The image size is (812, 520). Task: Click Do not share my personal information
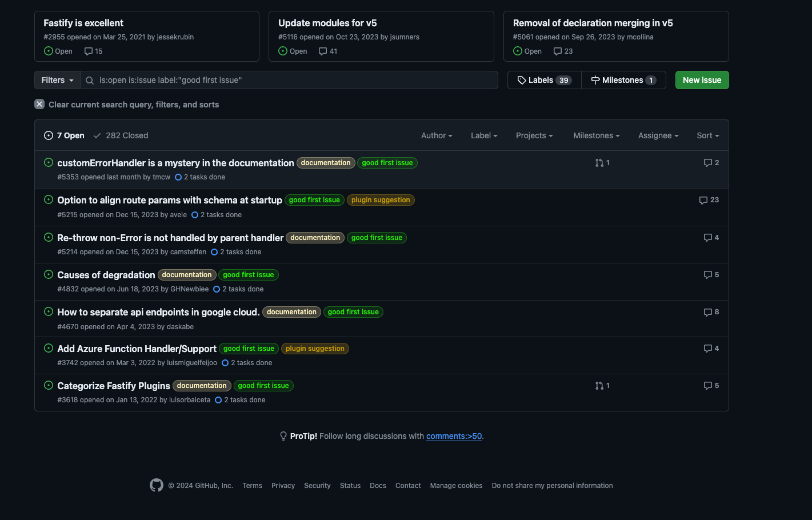click(x=552, y=486)
